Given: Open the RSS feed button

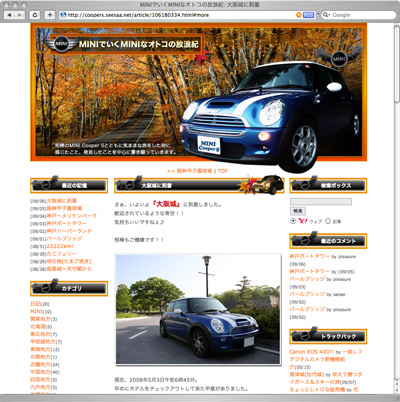Looking at the screenshot, I should tap(308, 15).
